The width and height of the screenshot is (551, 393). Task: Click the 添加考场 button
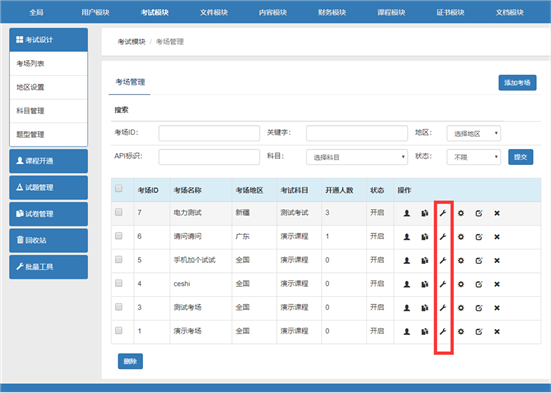[x=517, y=83]
